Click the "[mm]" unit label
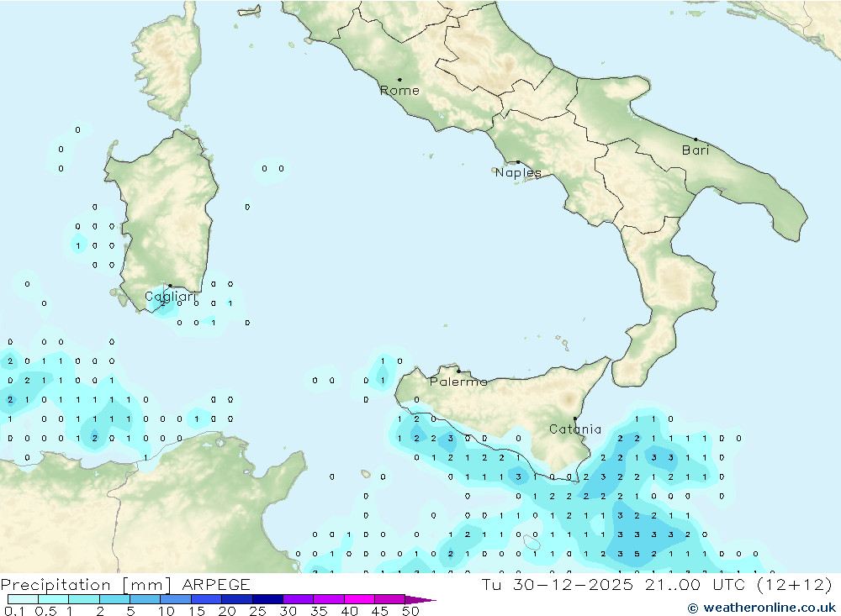Screen dimensions: 841x616 (146, 584)
